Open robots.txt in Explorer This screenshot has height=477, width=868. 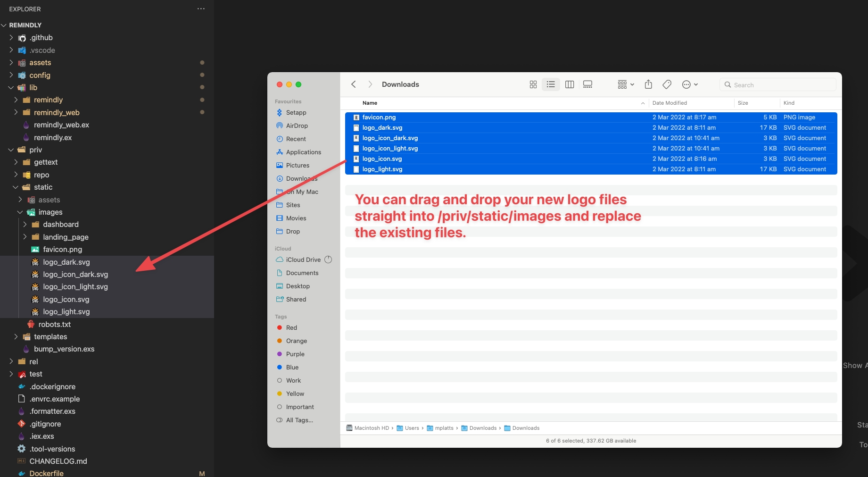[54, 324]
